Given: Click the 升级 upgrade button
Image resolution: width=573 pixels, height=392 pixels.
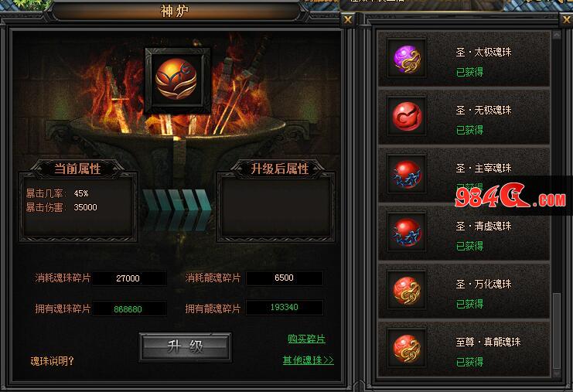Looking at the screenshot, I should [x=186, y=346].
